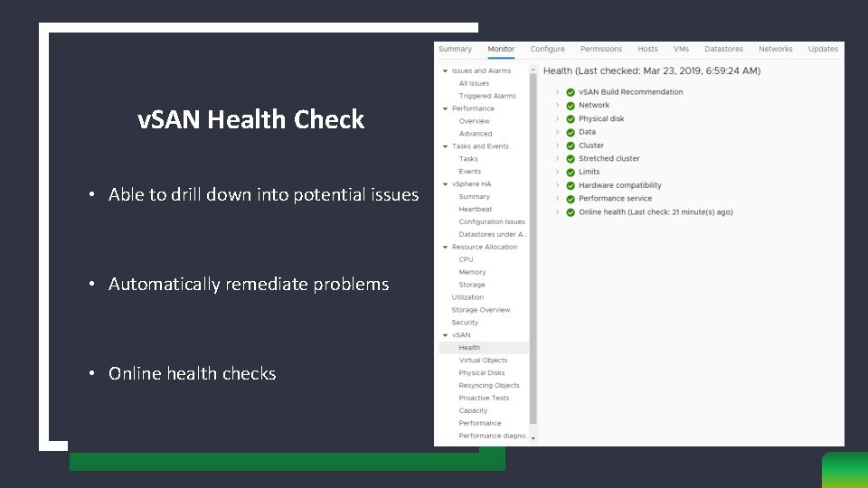Expand the Cluster health check chevron
Screen dimensions: 868x488
point(558,145)
